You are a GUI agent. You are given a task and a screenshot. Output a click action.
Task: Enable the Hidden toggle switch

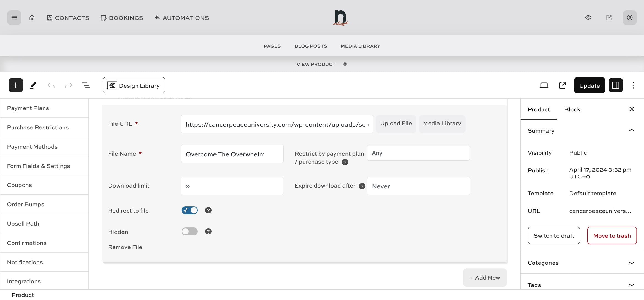[190, 232]
